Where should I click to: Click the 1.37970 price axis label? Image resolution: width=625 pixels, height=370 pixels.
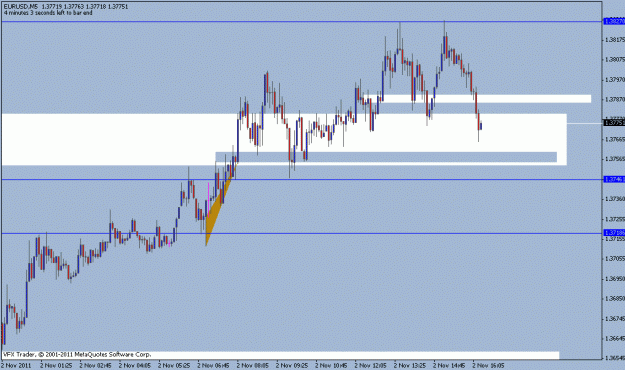tap(615, 79)
